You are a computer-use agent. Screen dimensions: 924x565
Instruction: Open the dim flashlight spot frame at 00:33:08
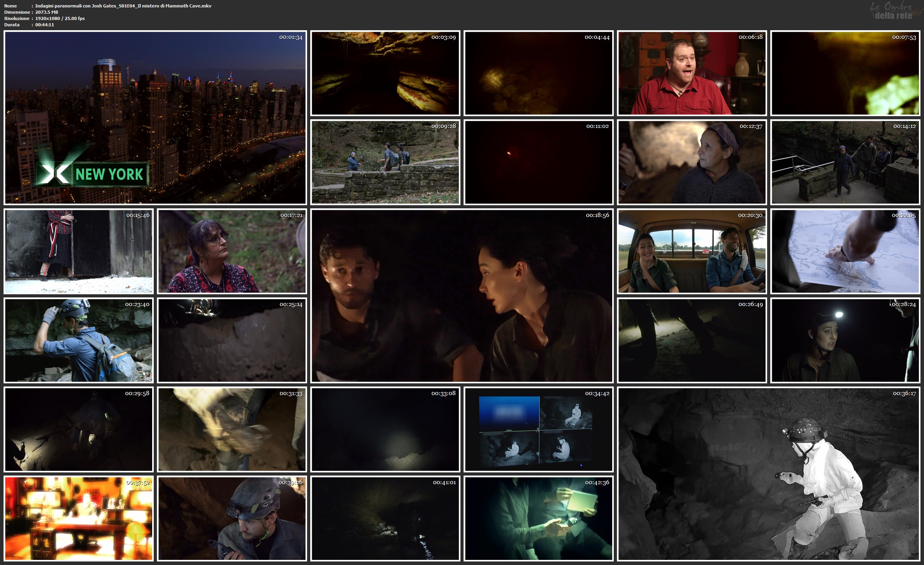coord(385,430)
